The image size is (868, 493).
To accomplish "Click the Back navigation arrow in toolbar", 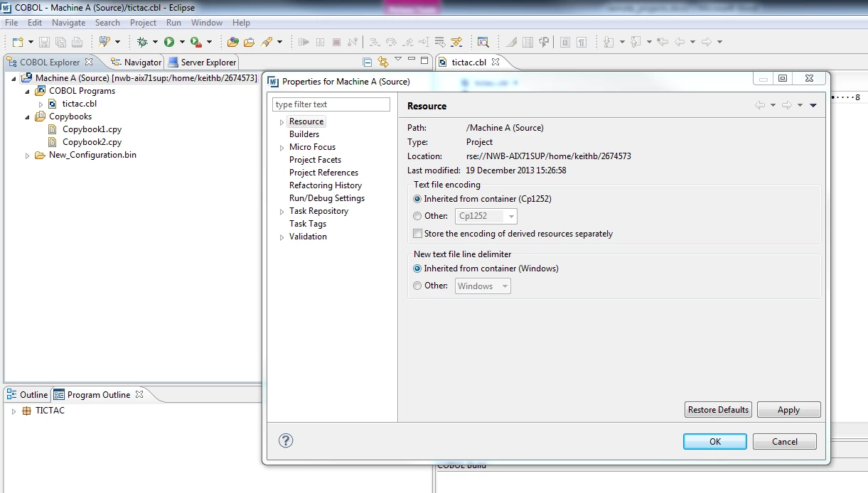I will (x=680, y=42).
